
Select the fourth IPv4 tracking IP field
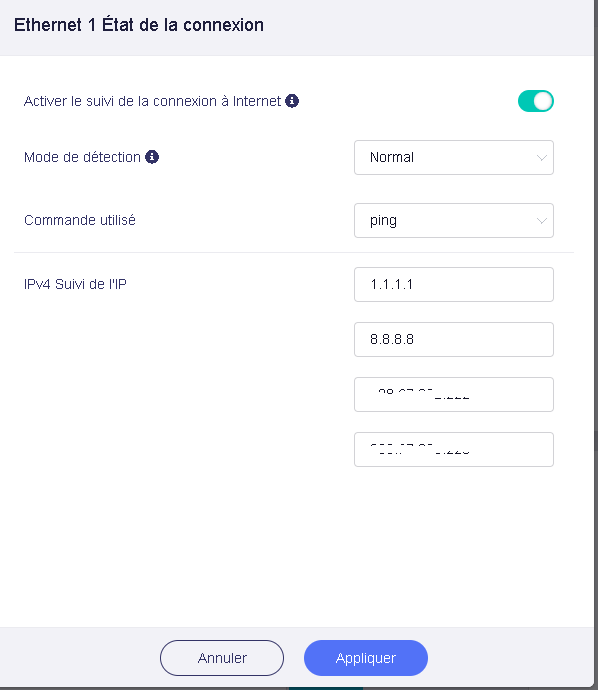[x=454, y=449]
